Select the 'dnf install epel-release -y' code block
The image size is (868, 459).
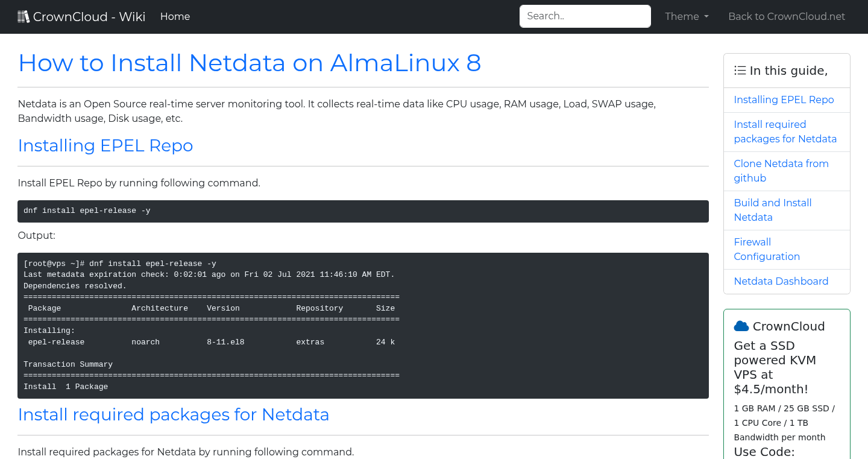(362, 211)
